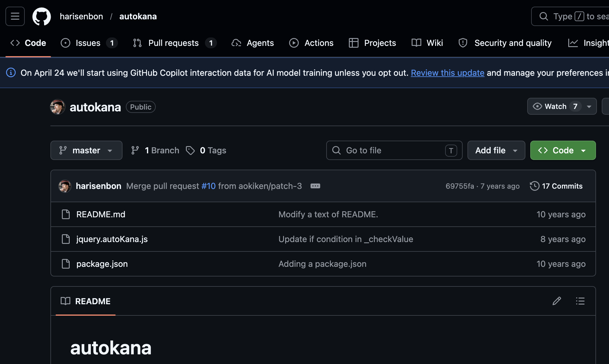Screen dimensions: 609x364
Task: View the 1 Branch link
Action: click(x=155, y=150)
